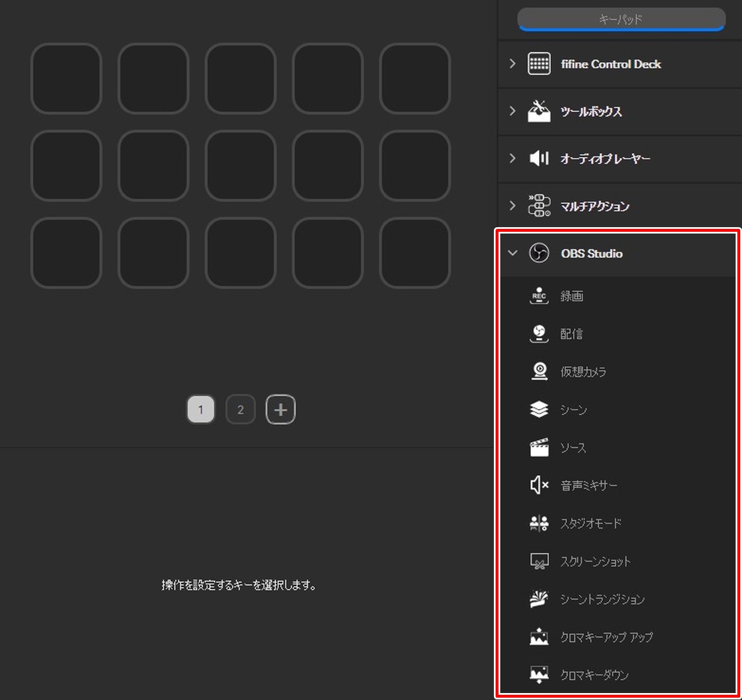Screen dimensions: 742x700
Task: Select the top-left empty key slot
Action: [66, 79]
